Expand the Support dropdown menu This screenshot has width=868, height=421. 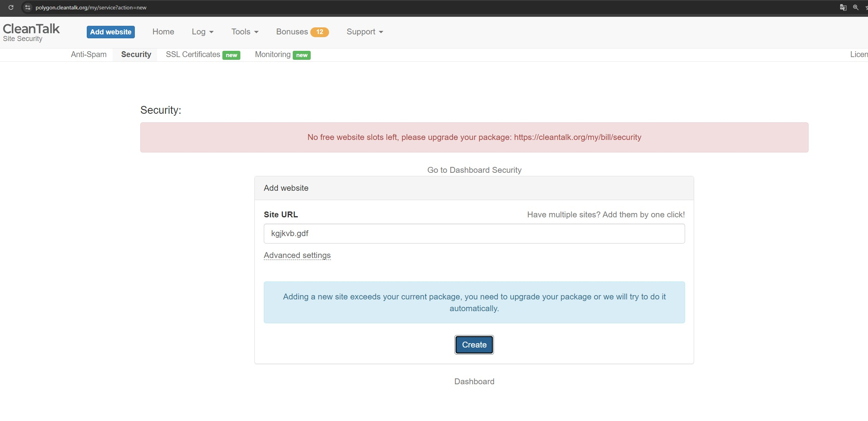tap(365, 32)
